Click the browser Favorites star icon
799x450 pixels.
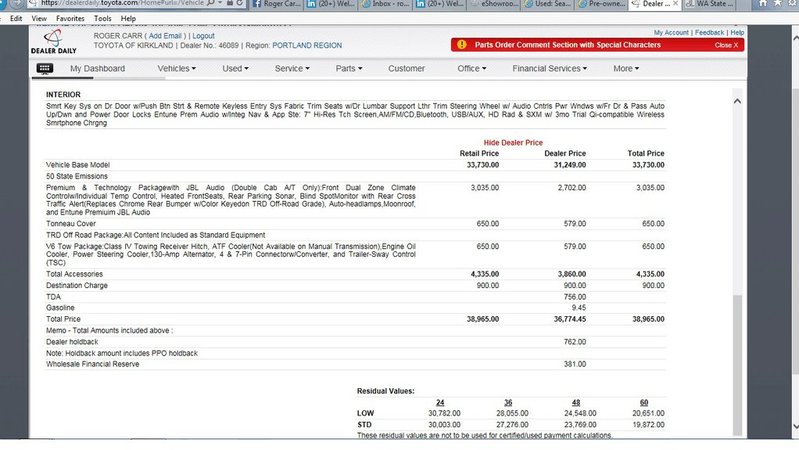point(778,3)
